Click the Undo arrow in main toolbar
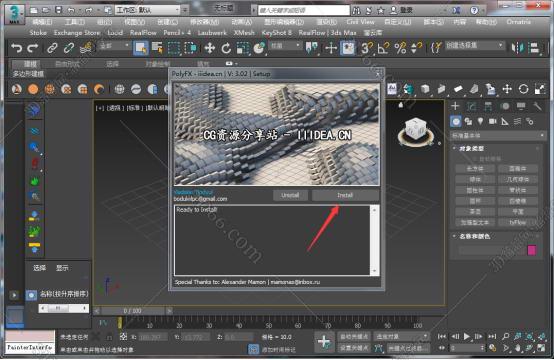554x360 pixels. (x=16, y=48)
